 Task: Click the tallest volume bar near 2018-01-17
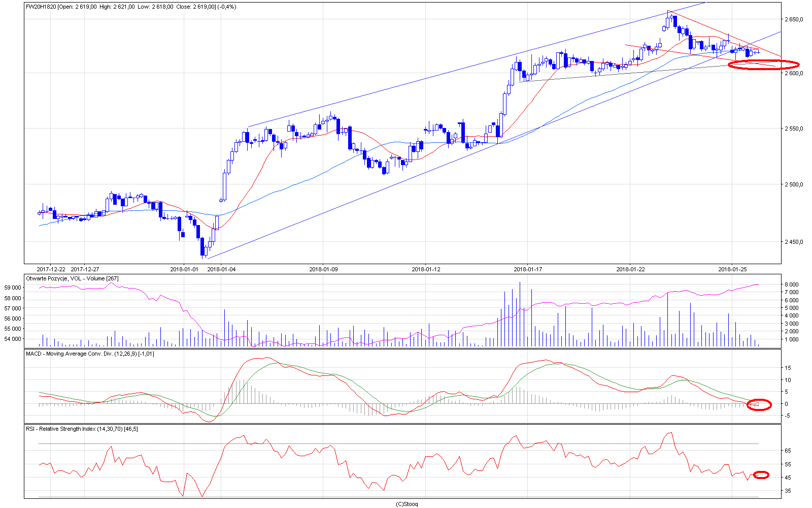tap(520, 314)
